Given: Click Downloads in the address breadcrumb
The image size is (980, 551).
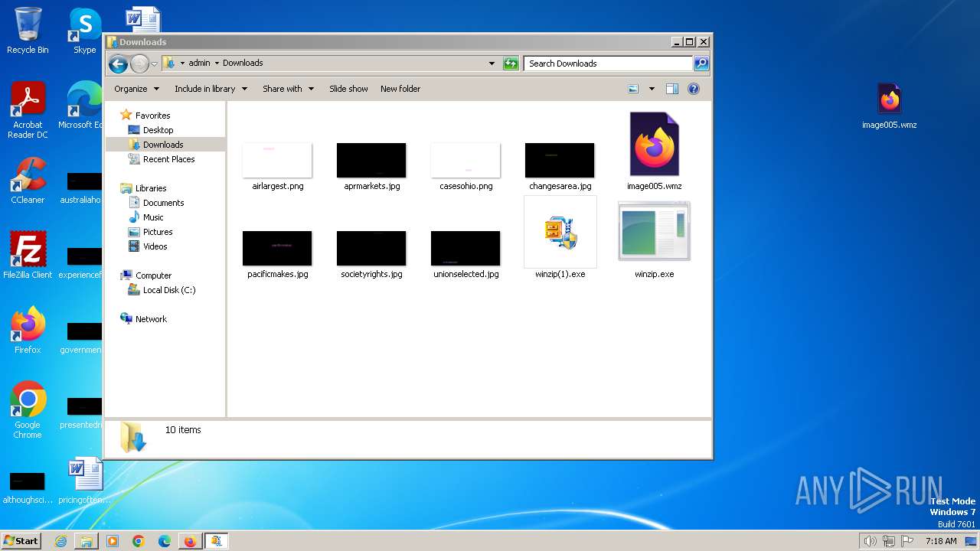Looking at the screenshot, I should click(x=243, y=64).
